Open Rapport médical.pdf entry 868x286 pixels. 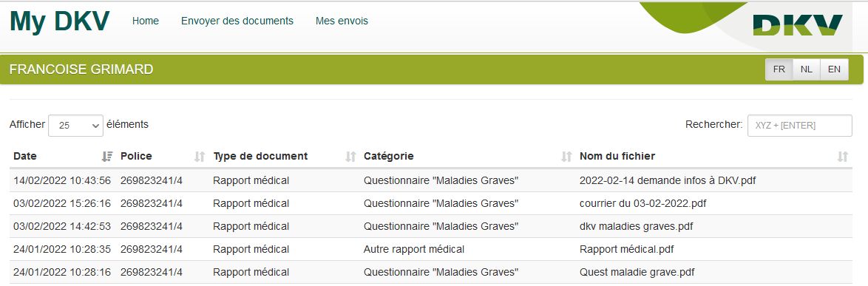(627, 250)
